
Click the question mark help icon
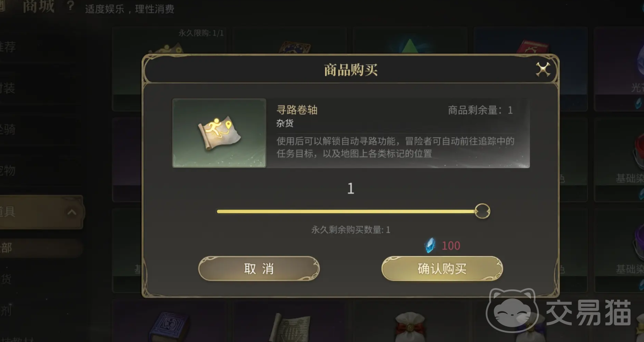click(70, 6)
